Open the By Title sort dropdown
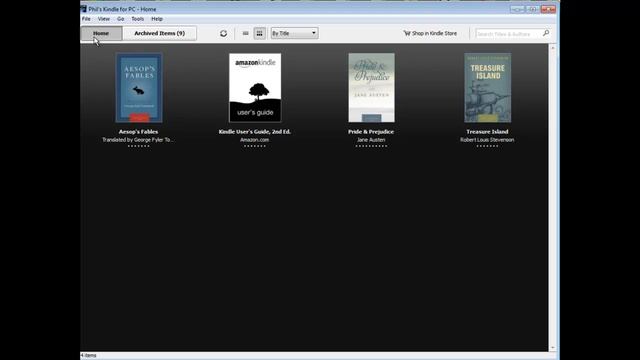The width and height of the screenshot is (640, 360). [294, 33]
